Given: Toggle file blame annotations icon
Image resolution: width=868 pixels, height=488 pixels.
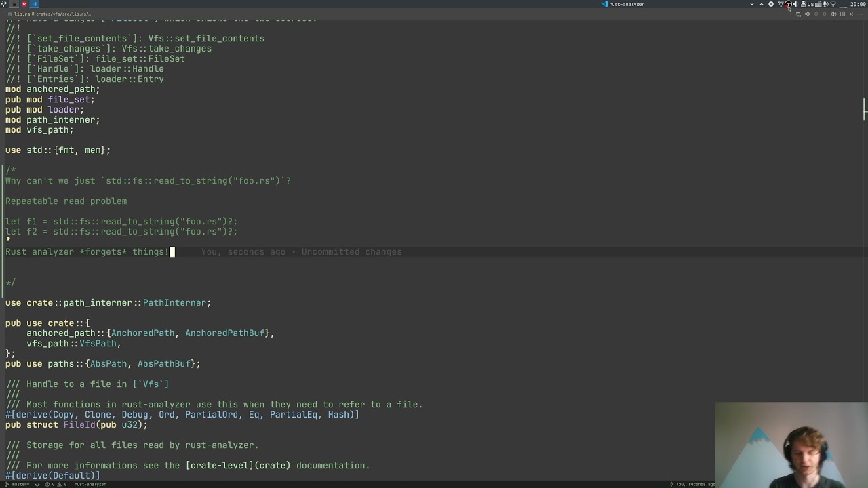Looking at the screenshot, I should [833, 14].
